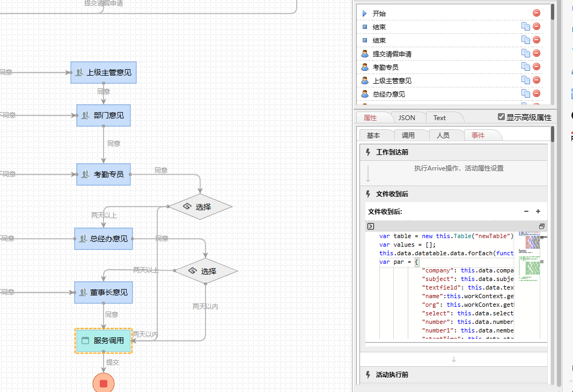Switch to the Text tab
This screenshot has height=392, width=573.
pyautogui.click(x=439, y=117)
